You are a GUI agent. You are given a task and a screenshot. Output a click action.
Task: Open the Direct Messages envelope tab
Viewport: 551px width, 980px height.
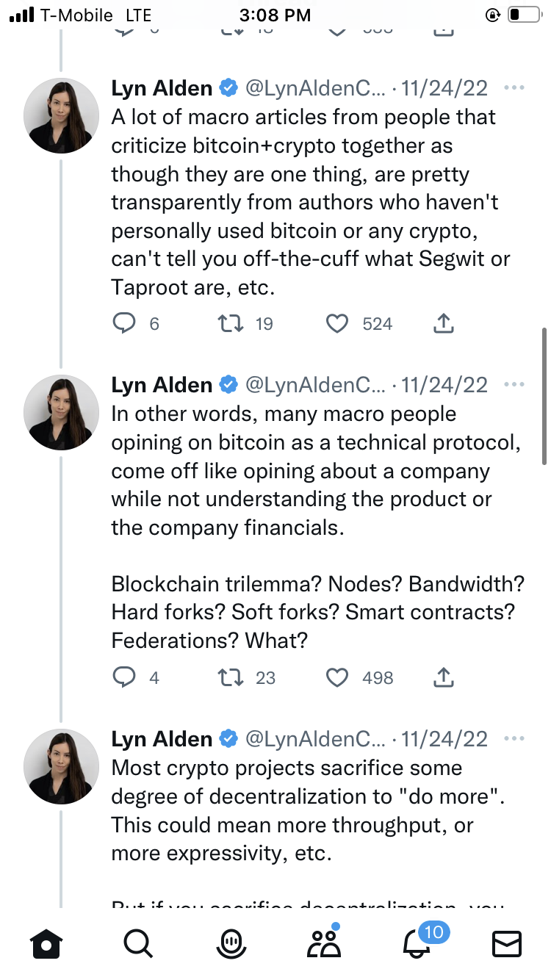coord(507,944)
